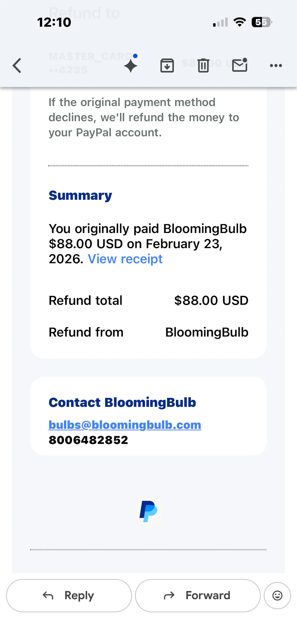Mark email as unread via envelope icon
The image size is (297, 644).
pos(240,65)
